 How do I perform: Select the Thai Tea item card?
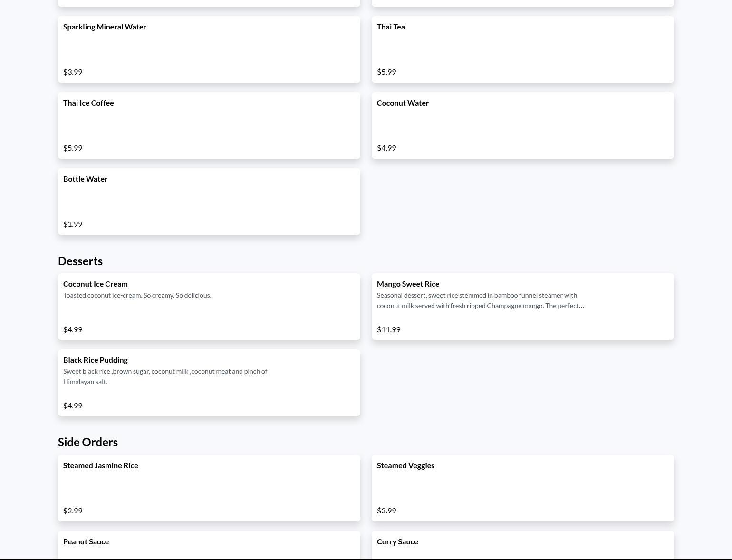pos(522,49)
